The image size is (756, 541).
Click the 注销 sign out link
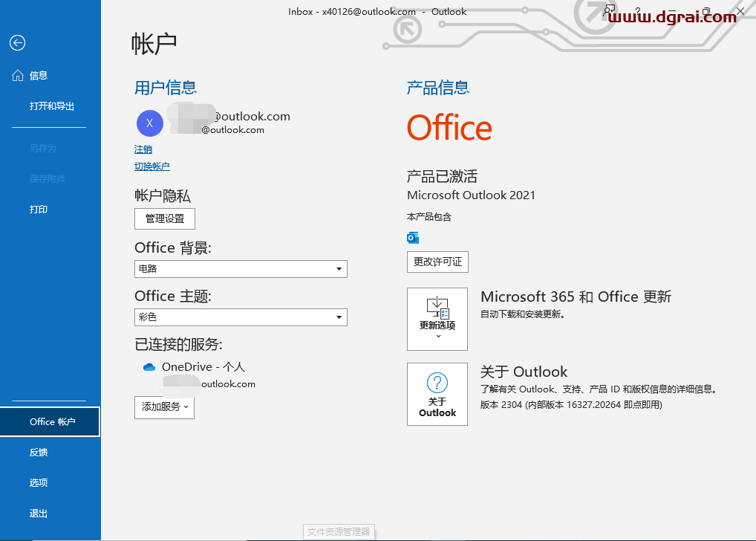tap(143, 149)
